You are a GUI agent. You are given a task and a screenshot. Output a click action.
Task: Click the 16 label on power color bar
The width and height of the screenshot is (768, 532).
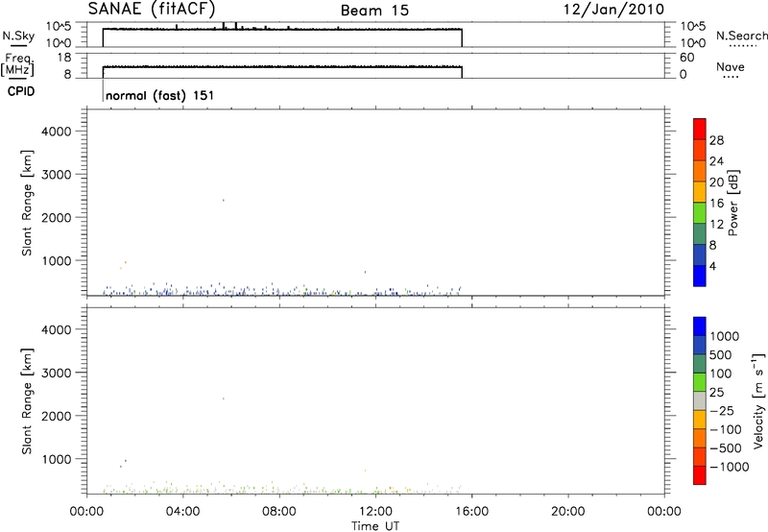[716, 204]
